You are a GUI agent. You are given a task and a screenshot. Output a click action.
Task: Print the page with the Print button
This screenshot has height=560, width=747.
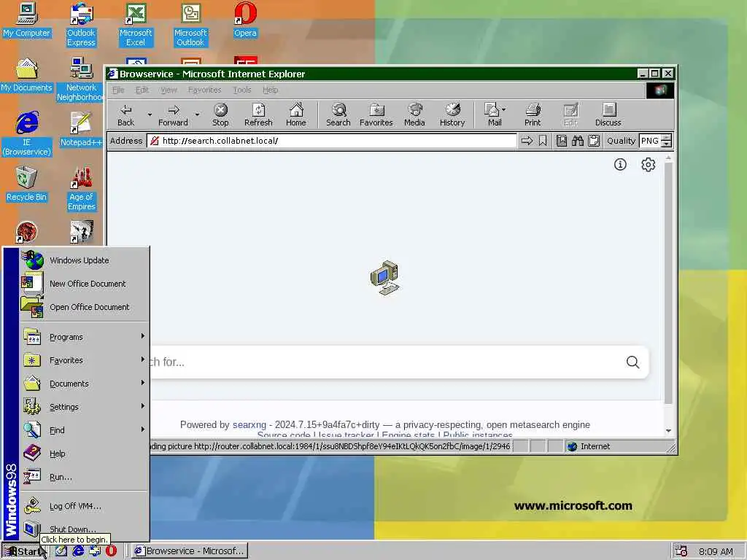pyautogui.click(x=533, y=114)
